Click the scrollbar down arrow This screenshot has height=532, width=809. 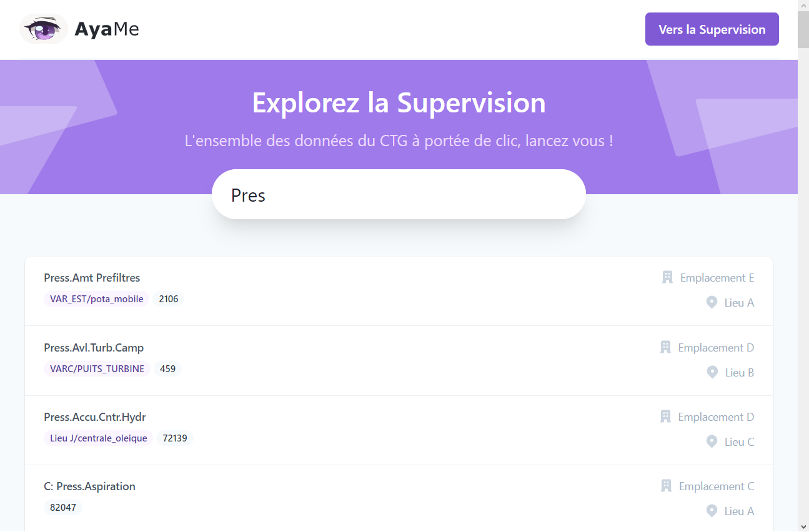click(803, 526)
